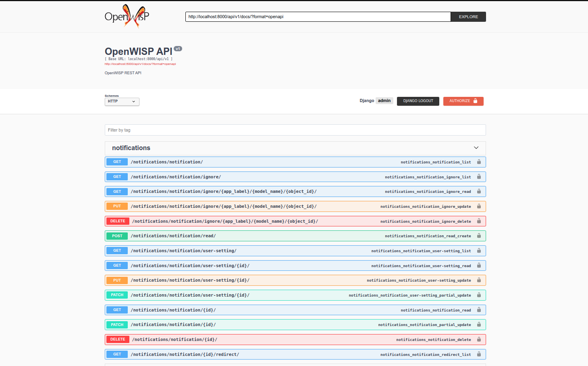The height and width of the screenshot is (366, 588).
Task: Expand PATCH user-setting/{id}/ endpoint
Action: tap(295, 295)
